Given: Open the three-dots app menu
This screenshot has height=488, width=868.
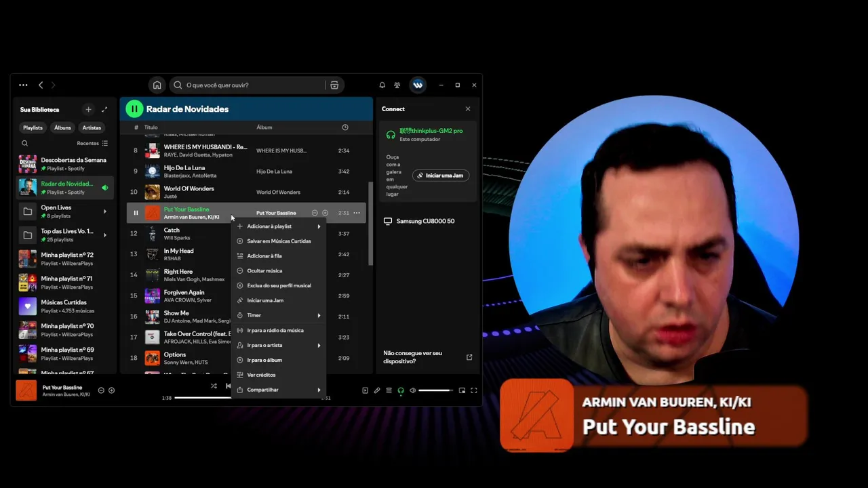Looking at the screenshot, I should 23,85.
